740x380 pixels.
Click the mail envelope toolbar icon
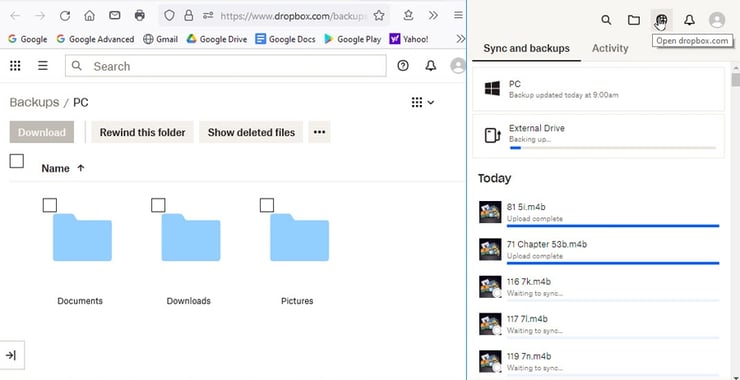pyautogui.click(x=114, y=16)
